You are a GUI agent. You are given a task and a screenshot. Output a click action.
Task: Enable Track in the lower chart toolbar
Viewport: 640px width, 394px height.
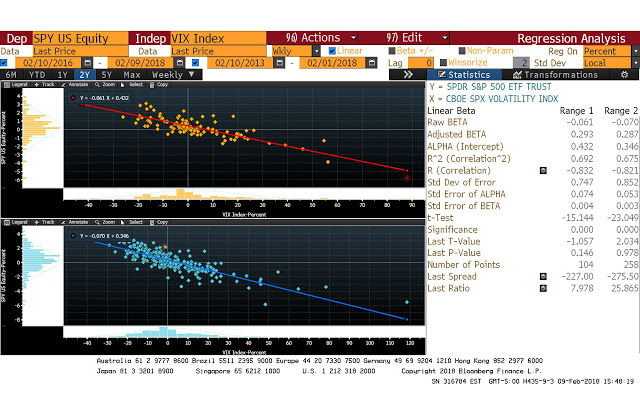tap(44, 222)
